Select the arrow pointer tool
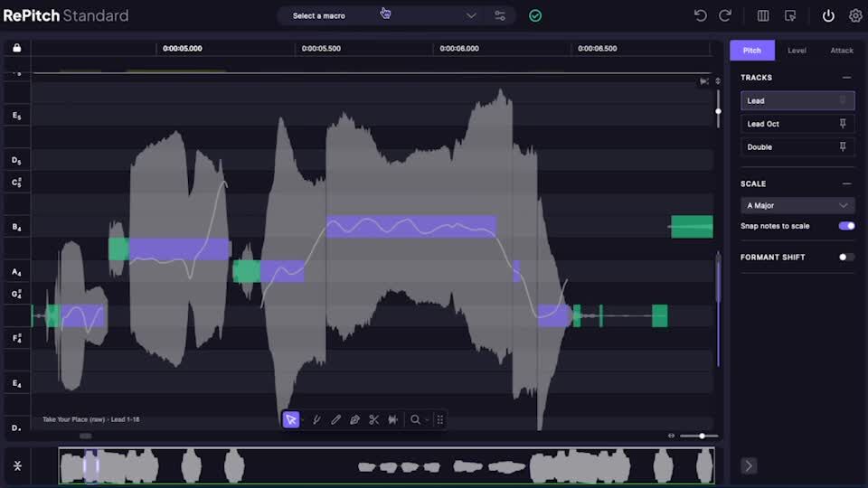This screenshot has width=868, height=488. coord(291,419)
